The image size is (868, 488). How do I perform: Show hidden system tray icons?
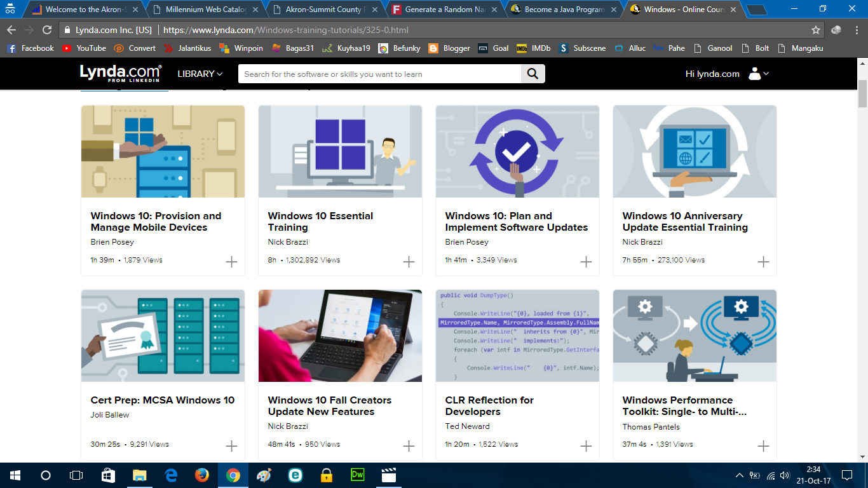pos(740,475)
